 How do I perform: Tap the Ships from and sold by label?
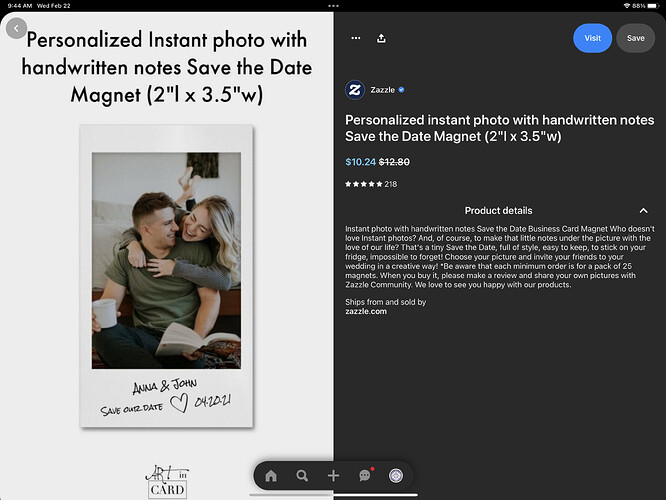(385, 302)
